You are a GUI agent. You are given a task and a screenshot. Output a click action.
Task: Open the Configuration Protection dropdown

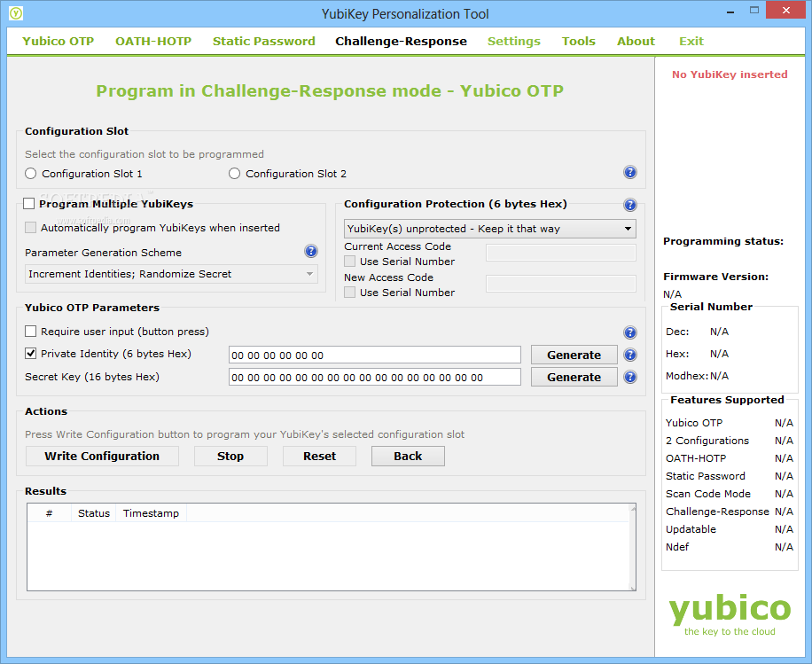[490, 229]
